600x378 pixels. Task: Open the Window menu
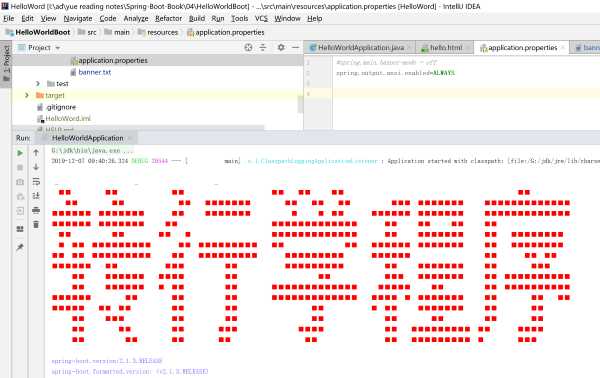pos(287,18)
